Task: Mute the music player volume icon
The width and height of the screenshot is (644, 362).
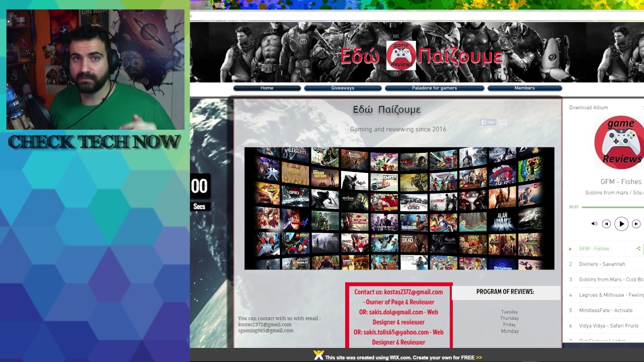Action: pyautogui.click(x=594, y=224)
